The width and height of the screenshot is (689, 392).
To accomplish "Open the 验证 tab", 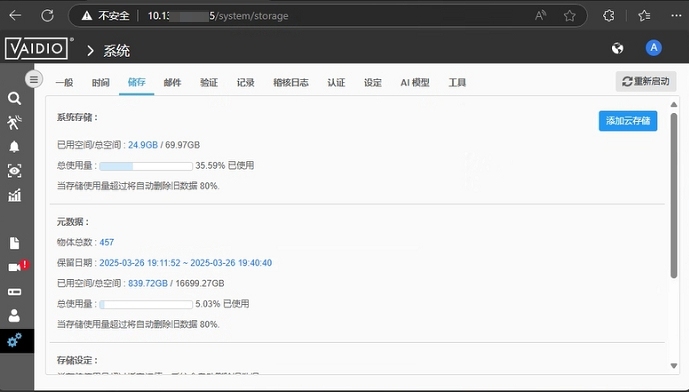I will click(209, 82).
